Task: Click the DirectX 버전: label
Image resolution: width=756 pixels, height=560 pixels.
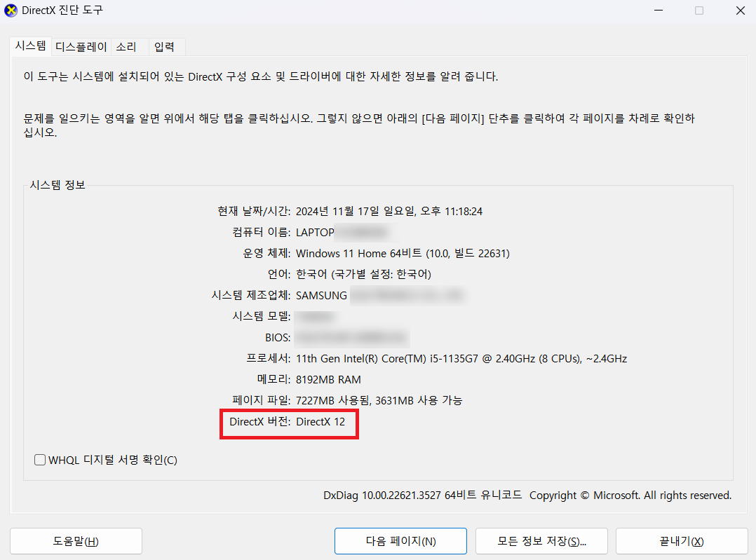Action: (x=260, y=422)
